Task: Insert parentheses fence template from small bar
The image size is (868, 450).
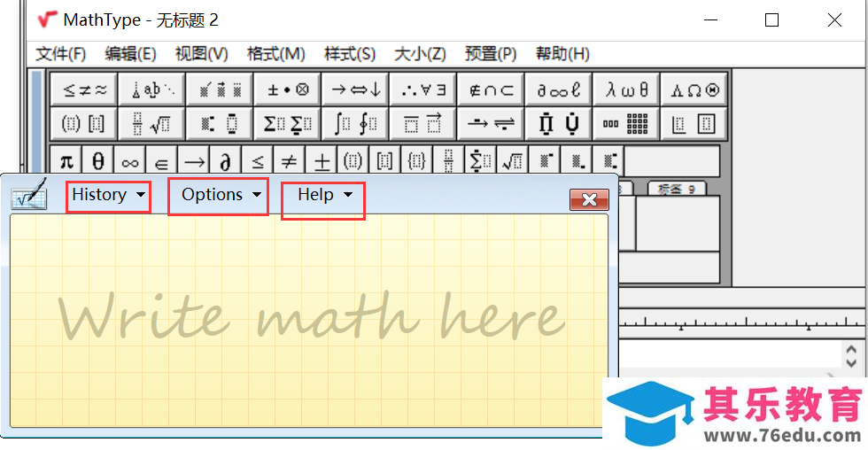Action: [353, 161]
